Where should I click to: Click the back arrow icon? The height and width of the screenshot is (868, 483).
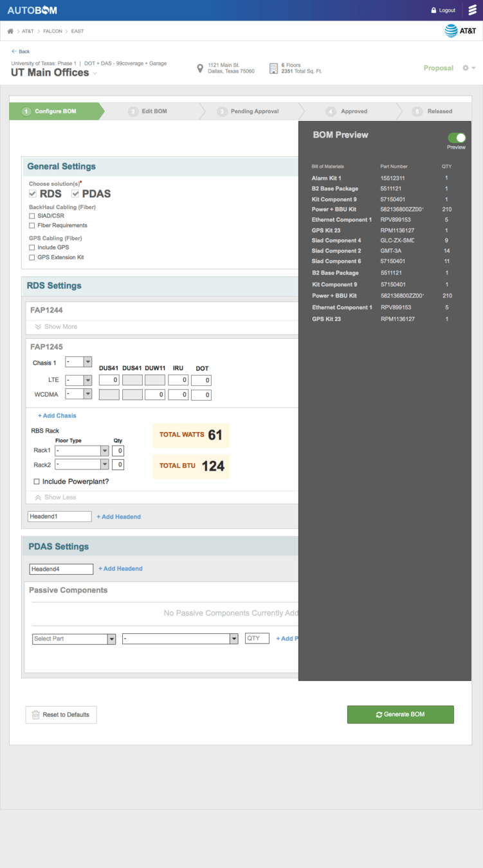coord(14,51)
